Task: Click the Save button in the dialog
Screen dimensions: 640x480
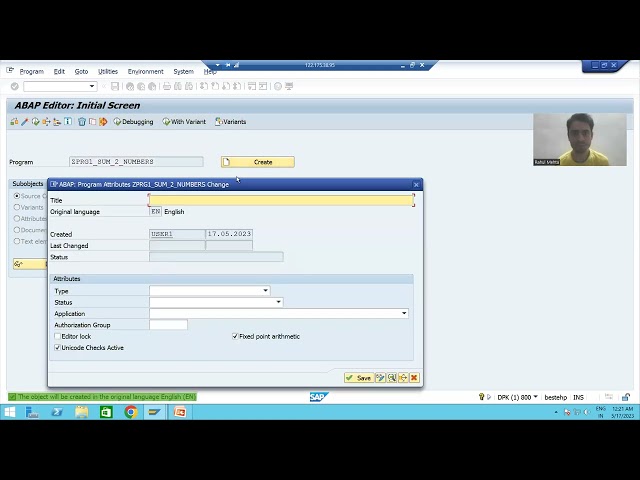Action: [359, 378]
